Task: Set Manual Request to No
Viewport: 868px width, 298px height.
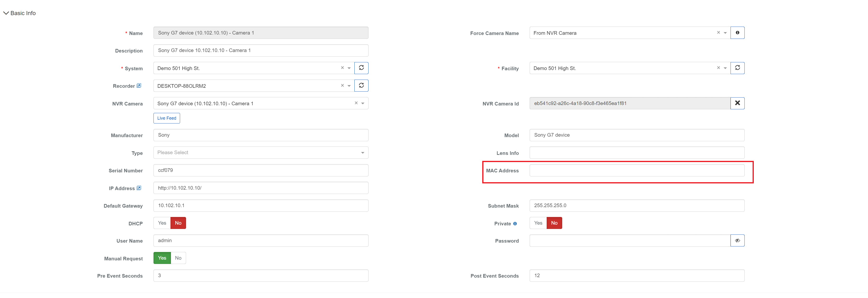Action: 178,258
